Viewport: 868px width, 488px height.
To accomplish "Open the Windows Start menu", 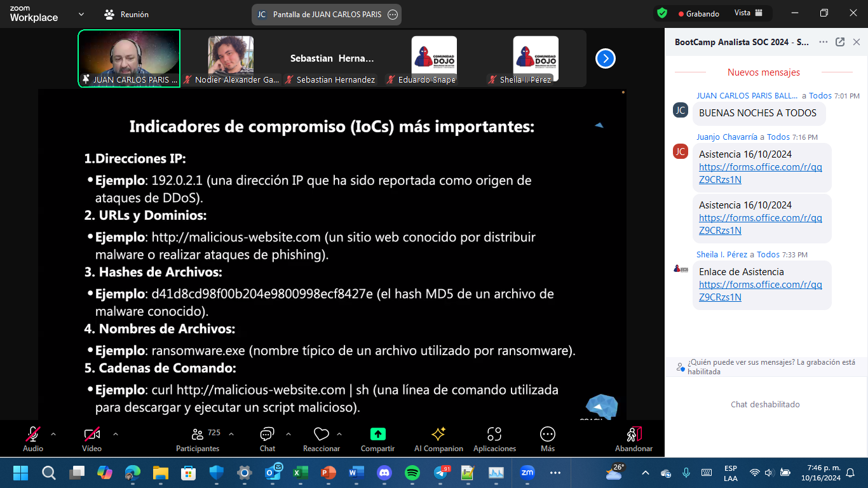I will click(x=21, y=473).
